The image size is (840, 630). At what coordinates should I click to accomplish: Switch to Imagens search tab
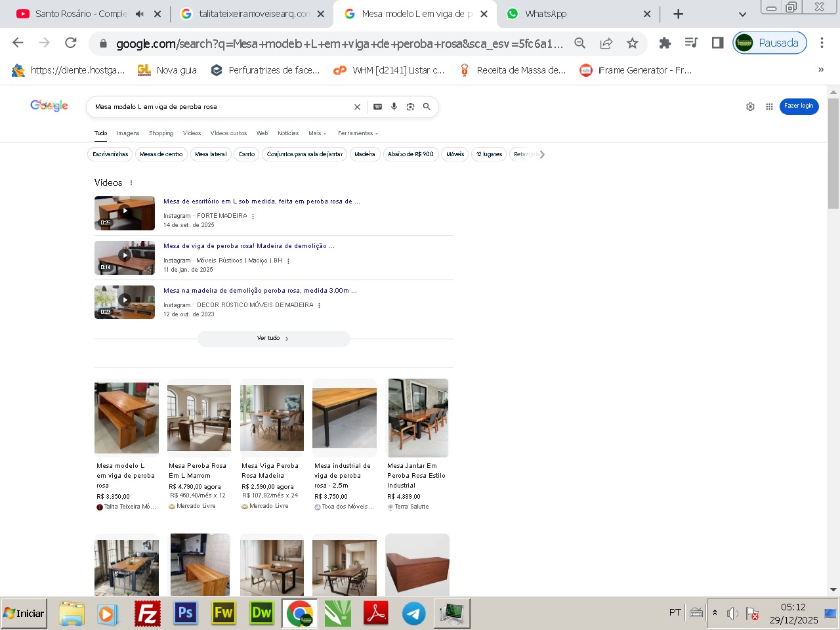pos(128,133)
